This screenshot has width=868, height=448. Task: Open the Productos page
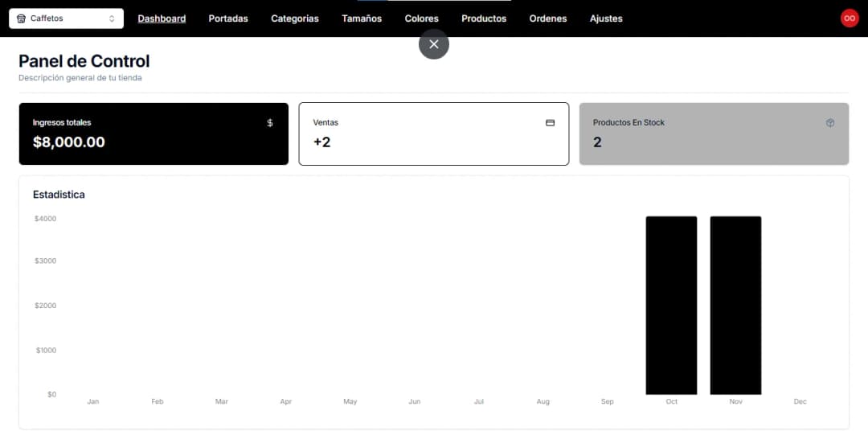click(484, 18)
